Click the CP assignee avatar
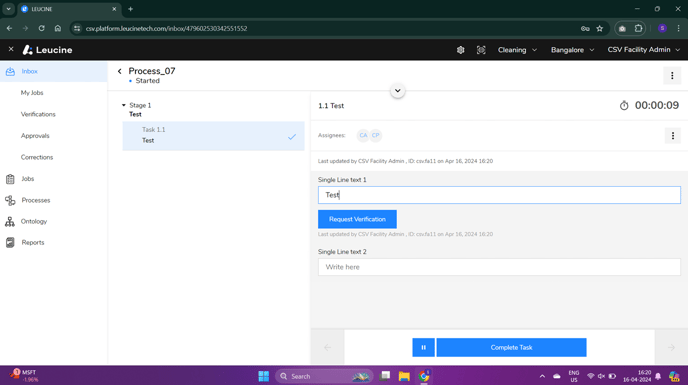This screenshot has height=385, width=688. (376, 136)
